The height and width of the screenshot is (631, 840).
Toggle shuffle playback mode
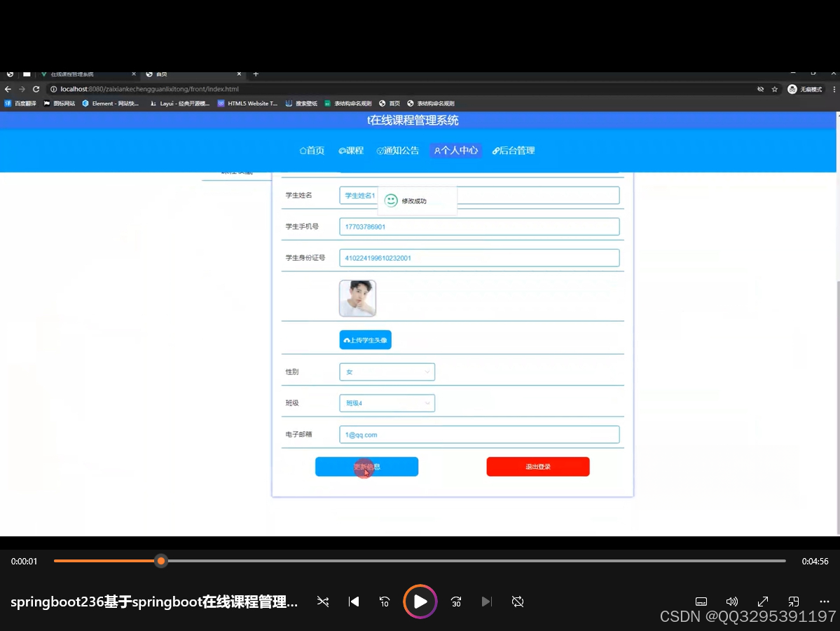[x=322, y=601]
